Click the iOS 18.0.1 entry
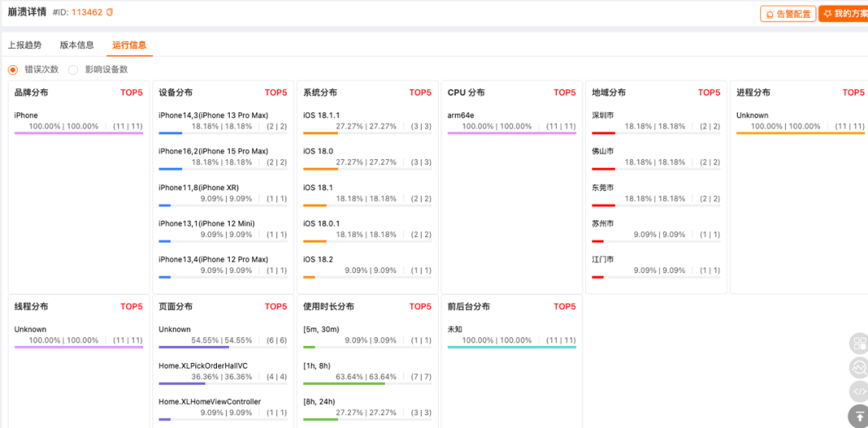This screenshot has width=868, height=428. pos(367,230)
